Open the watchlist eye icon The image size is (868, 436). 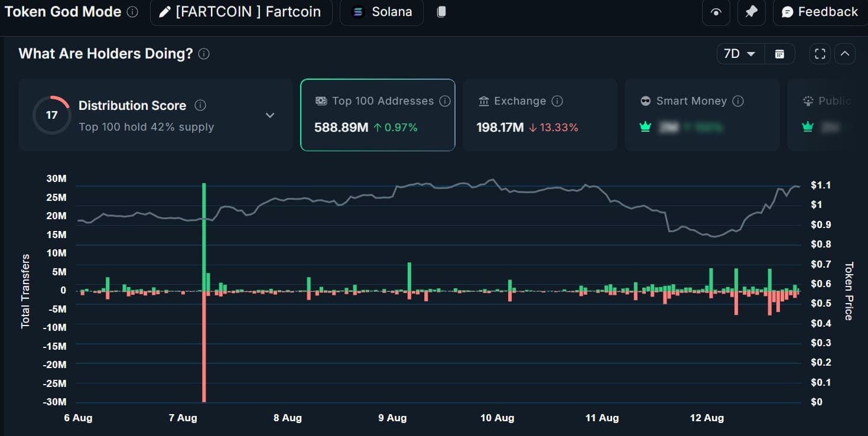716,12
